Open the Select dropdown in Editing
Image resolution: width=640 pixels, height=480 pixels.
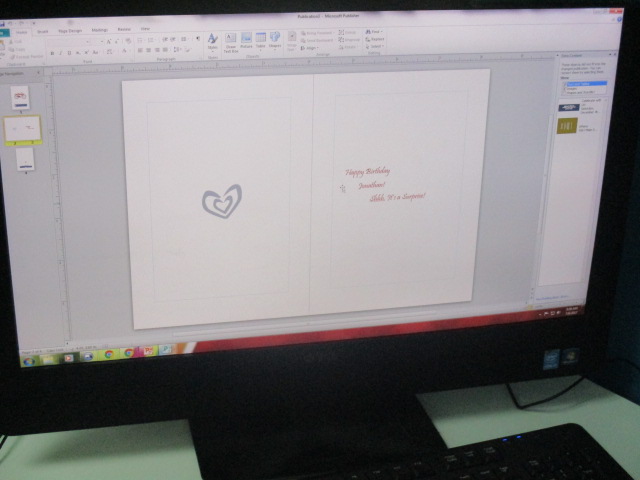pos(373,47)
